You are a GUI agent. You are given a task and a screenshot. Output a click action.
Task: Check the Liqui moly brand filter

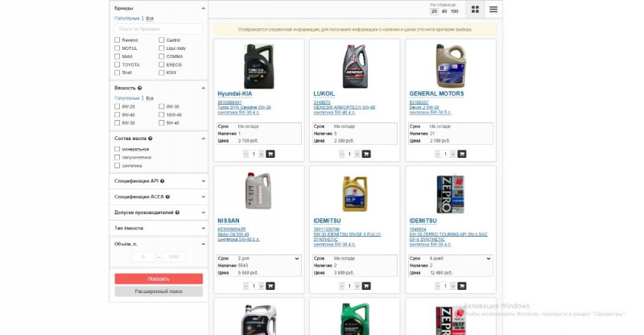(162, 48)
